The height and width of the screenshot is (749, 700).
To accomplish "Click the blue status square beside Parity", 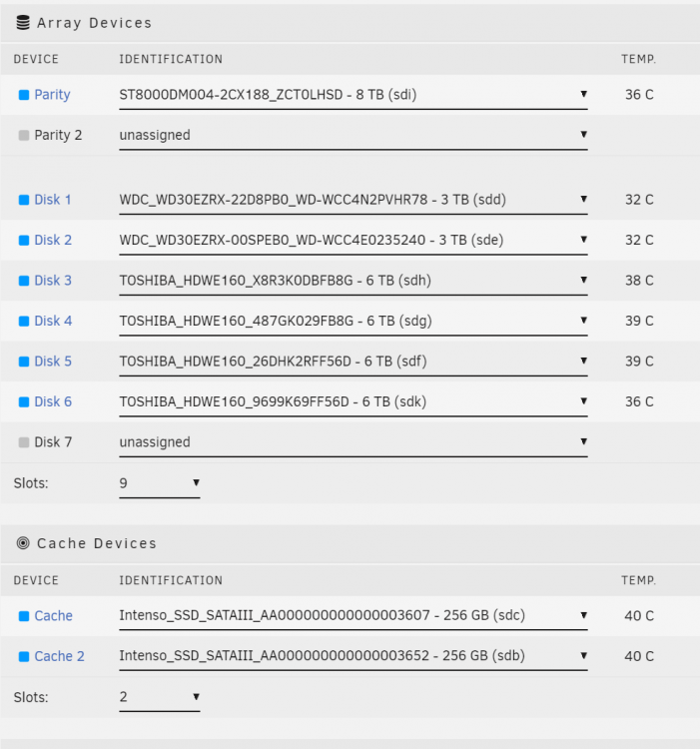I will pos(23,95).
